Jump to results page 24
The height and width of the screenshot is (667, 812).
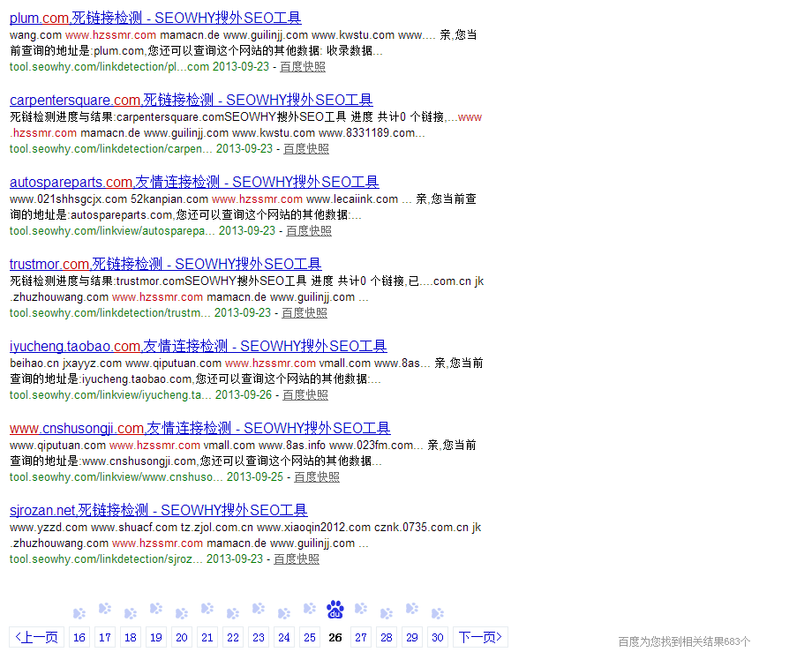[284, 637]
